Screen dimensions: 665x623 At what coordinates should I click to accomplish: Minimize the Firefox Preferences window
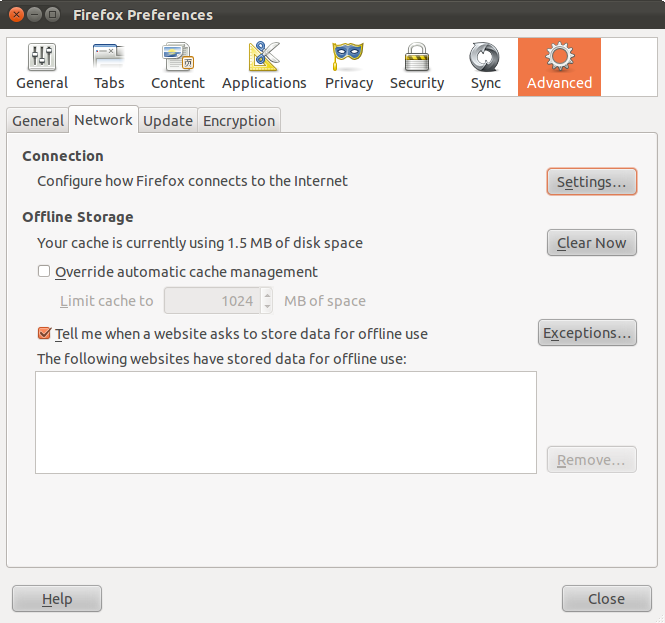[x=34, y=15]
